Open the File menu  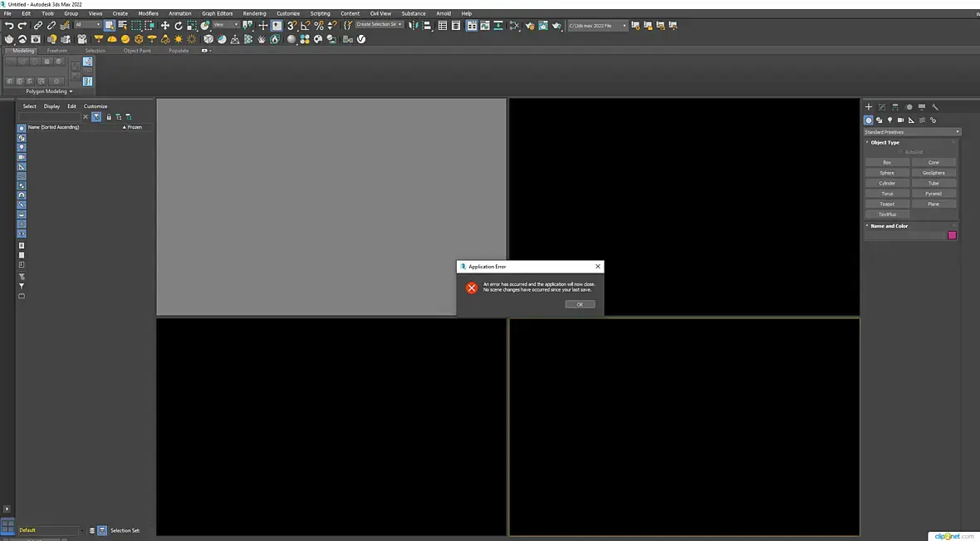(7, 13)
